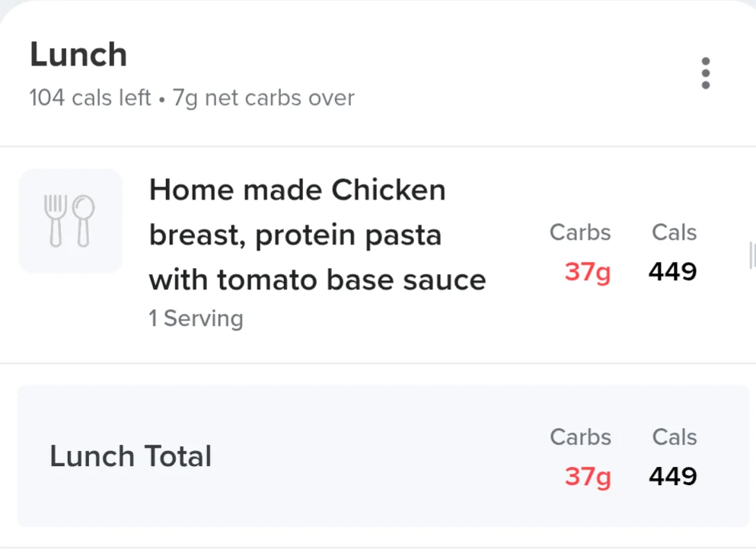
Task: Select the Lunch Total row
Action: tap(383, 455)
